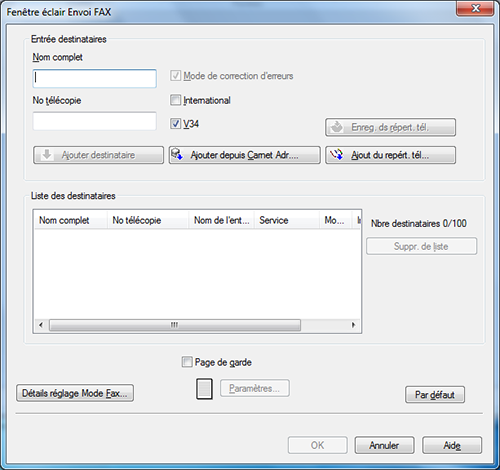Click the list's left scroll arrow
Image resolution: width=500 pixels, height=470 pixels.
pos(41,325)
